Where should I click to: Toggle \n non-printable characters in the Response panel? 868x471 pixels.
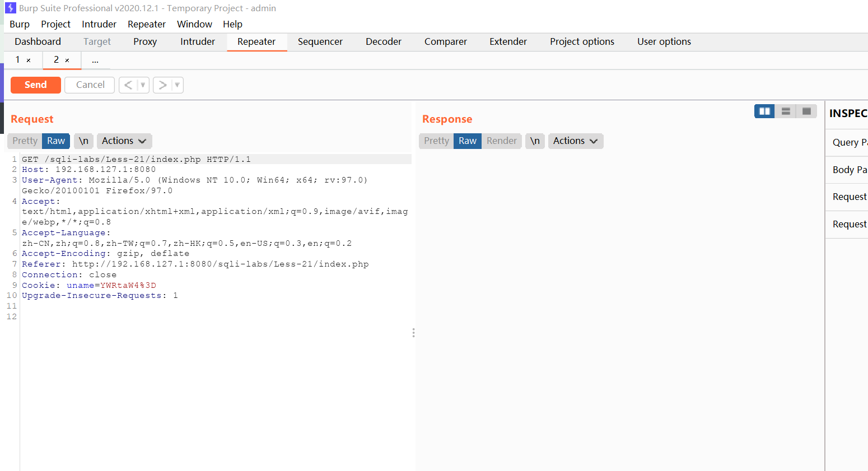point(535,141)
